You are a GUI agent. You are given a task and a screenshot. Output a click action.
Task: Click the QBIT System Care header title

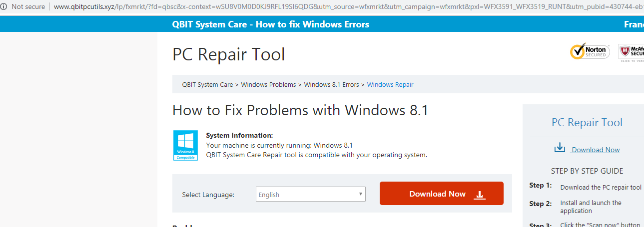tap(270, 24)
